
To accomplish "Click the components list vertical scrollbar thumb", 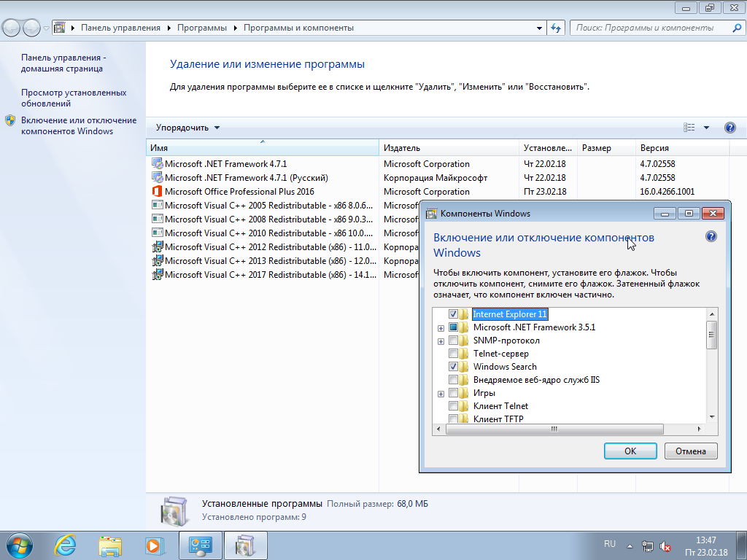I will tap(711, 335).
